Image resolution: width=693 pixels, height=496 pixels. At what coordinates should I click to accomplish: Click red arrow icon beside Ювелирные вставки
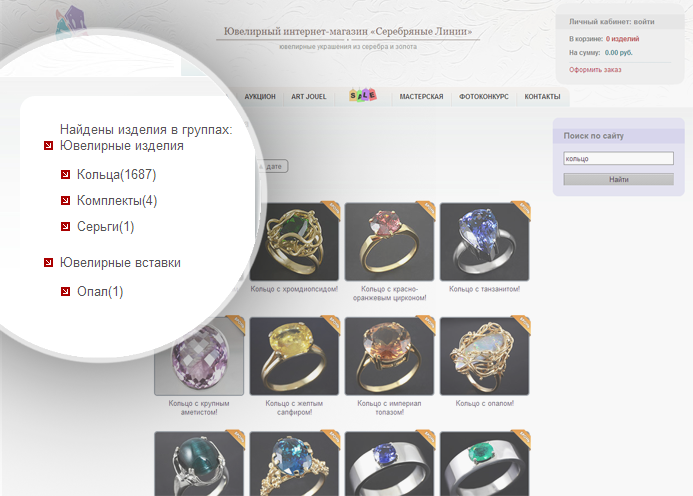click(49, 263)
